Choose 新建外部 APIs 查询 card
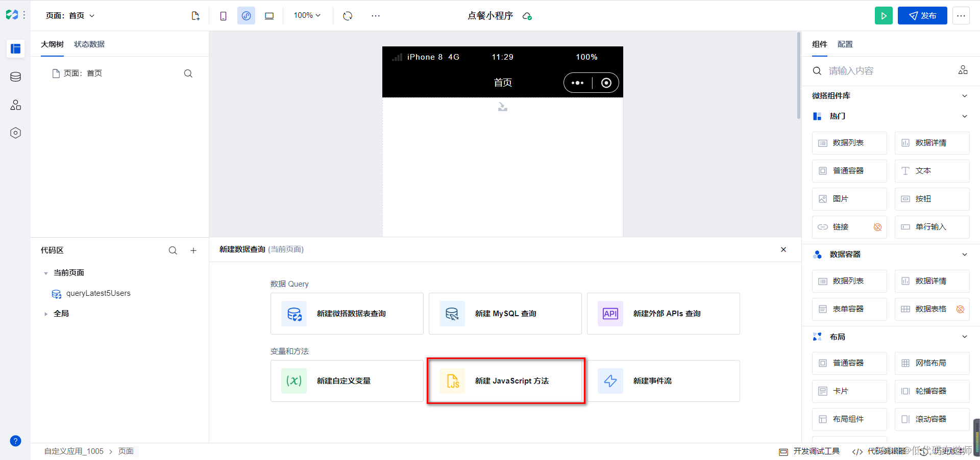 click(x=664, y=314)
